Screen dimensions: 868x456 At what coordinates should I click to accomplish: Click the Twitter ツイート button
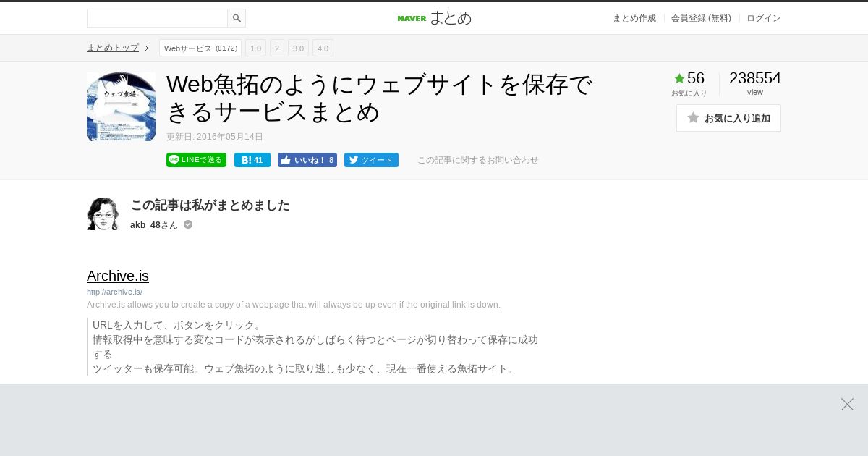click(x=371, y=160)
